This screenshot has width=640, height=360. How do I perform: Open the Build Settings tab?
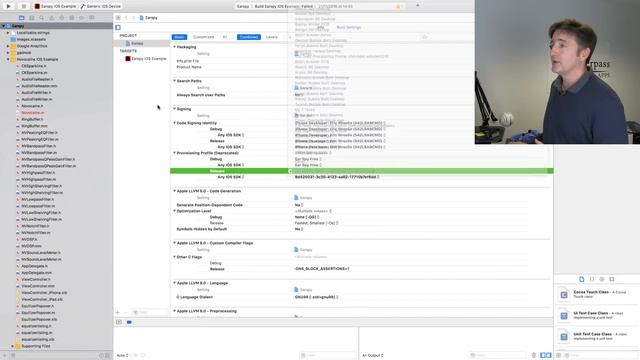click(349, 27)
